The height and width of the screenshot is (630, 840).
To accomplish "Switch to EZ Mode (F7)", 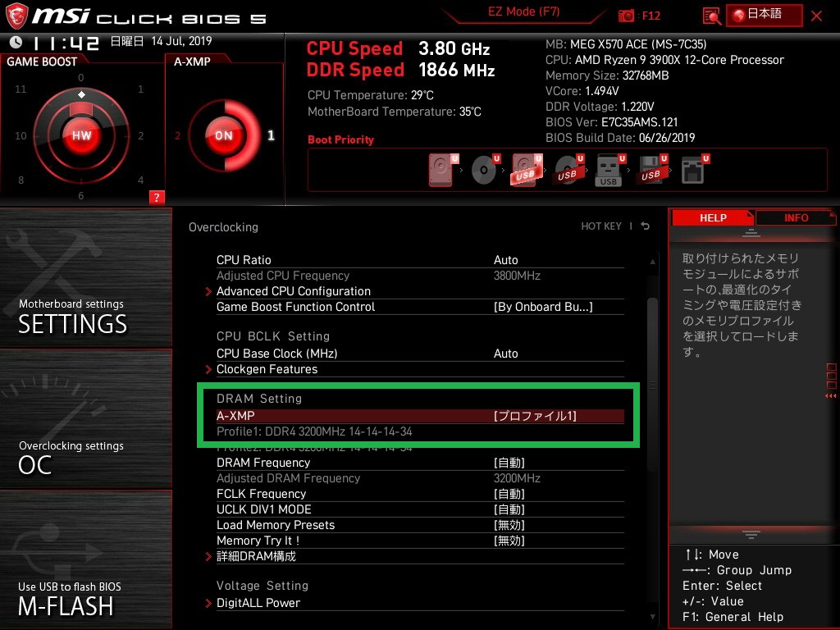I will click(x=523, y=11).
